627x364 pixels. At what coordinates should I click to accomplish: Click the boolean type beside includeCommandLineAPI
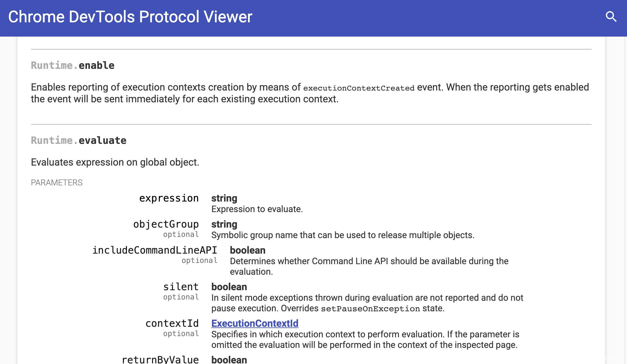[x=247, y=250]
